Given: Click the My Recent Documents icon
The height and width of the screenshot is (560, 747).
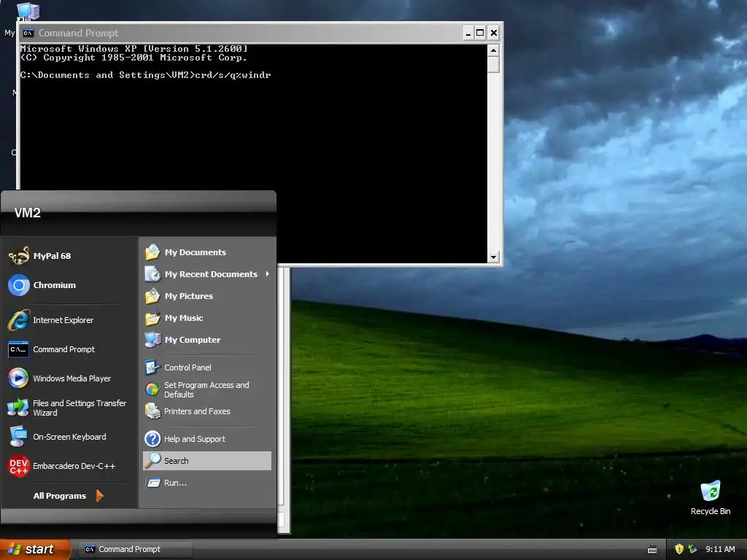Looking at the screenshot, I should point(152,274).
